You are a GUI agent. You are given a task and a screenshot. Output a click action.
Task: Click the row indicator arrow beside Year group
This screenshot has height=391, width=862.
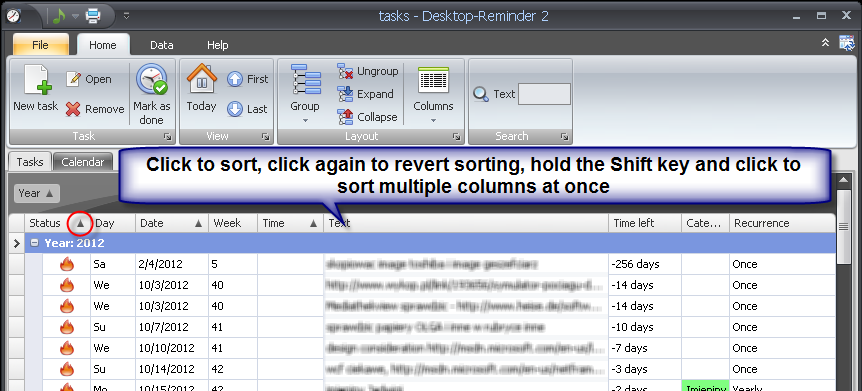tap(17, 243)
